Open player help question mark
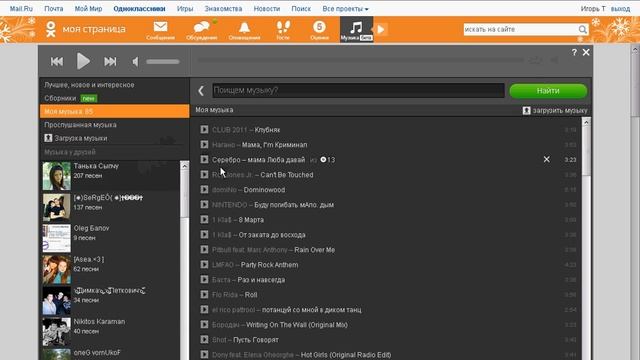The image size is (640, 360). [x=574, y=52]
